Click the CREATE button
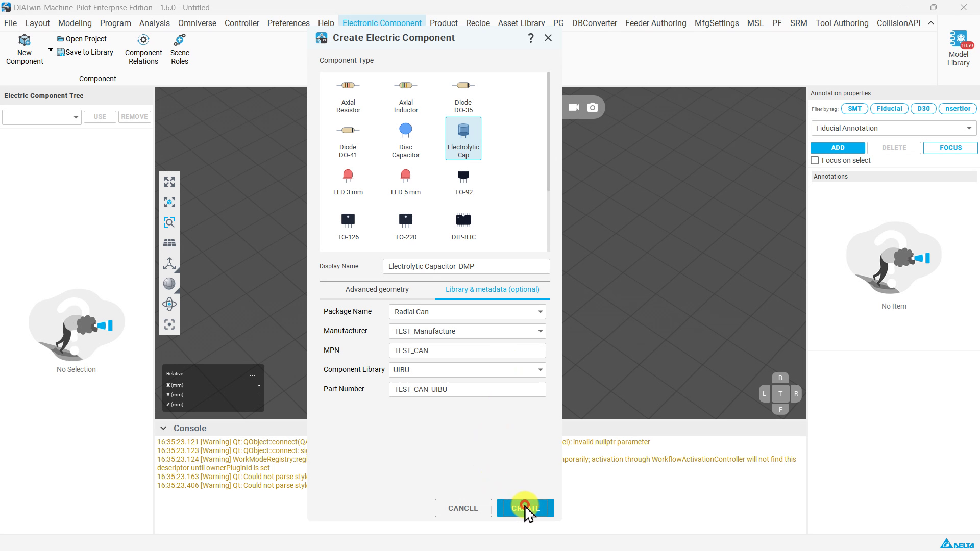980x551 pixels. click(x=526, y=509)
